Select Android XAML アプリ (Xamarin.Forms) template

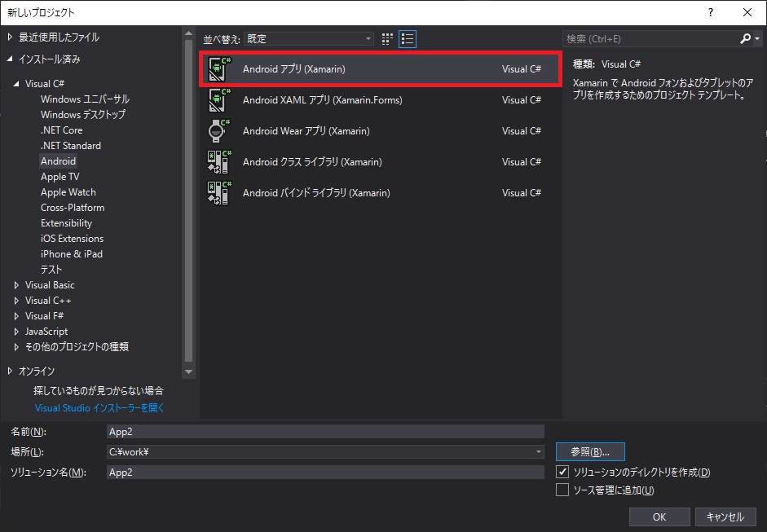click(381, 99)
